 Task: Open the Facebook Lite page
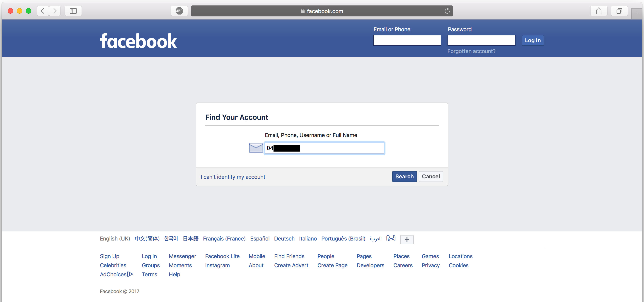click(222, 256)
